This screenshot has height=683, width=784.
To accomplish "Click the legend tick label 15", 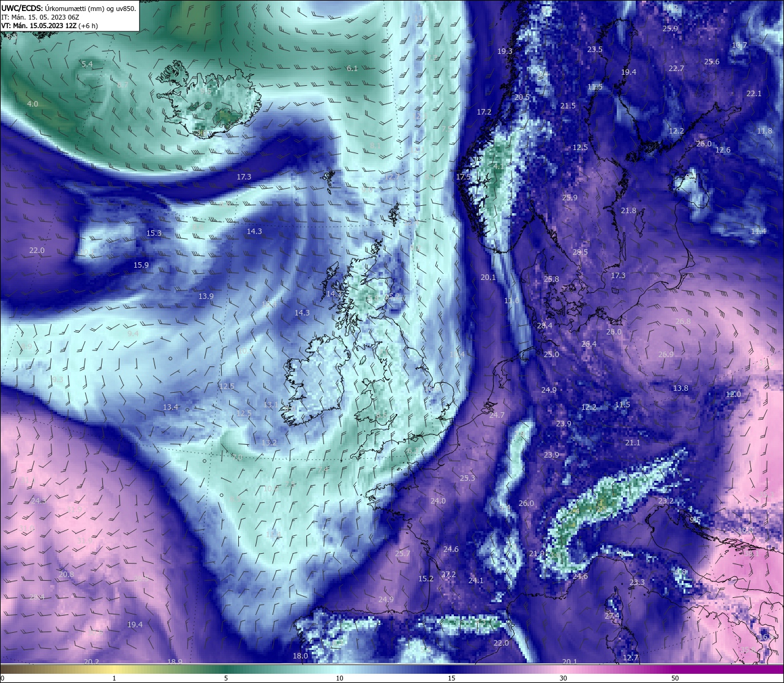I will 451,678.
